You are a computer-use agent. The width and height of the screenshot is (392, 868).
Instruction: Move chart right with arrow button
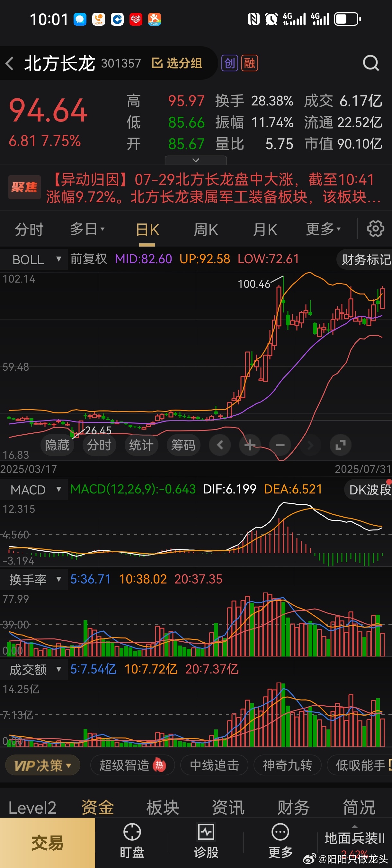[x=310, y=445]
